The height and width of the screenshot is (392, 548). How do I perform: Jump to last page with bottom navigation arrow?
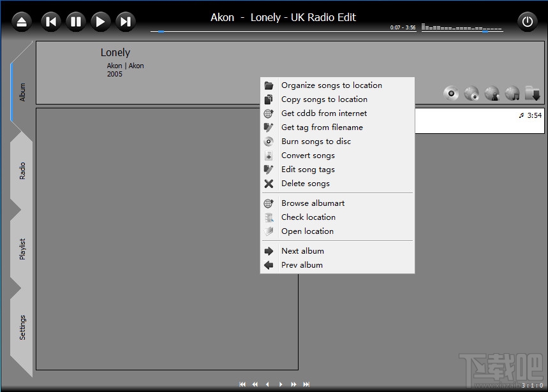click(306, 384)
